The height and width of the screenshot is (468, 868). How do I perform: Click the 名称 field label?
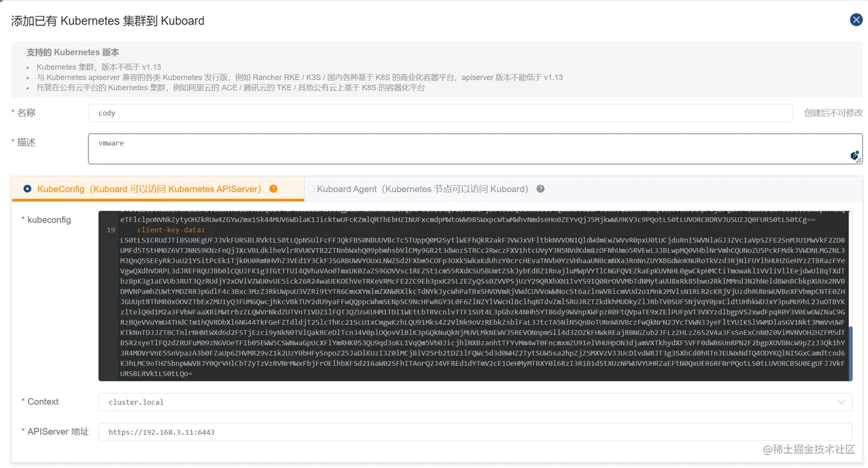26,113
